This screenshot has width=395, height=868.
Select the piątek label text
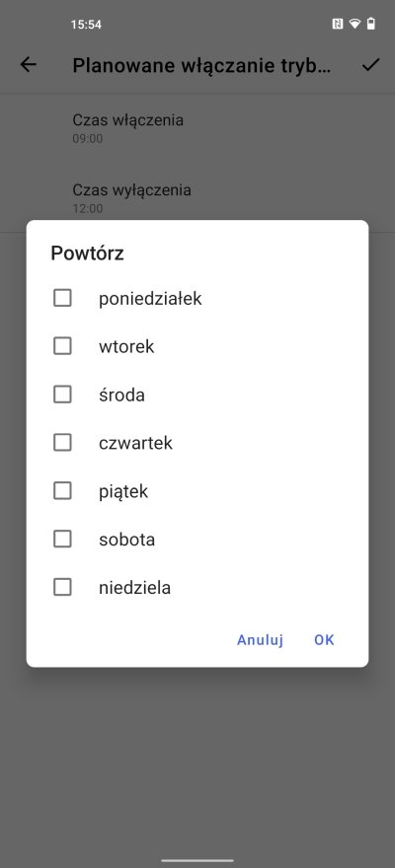tap(123, 491)
